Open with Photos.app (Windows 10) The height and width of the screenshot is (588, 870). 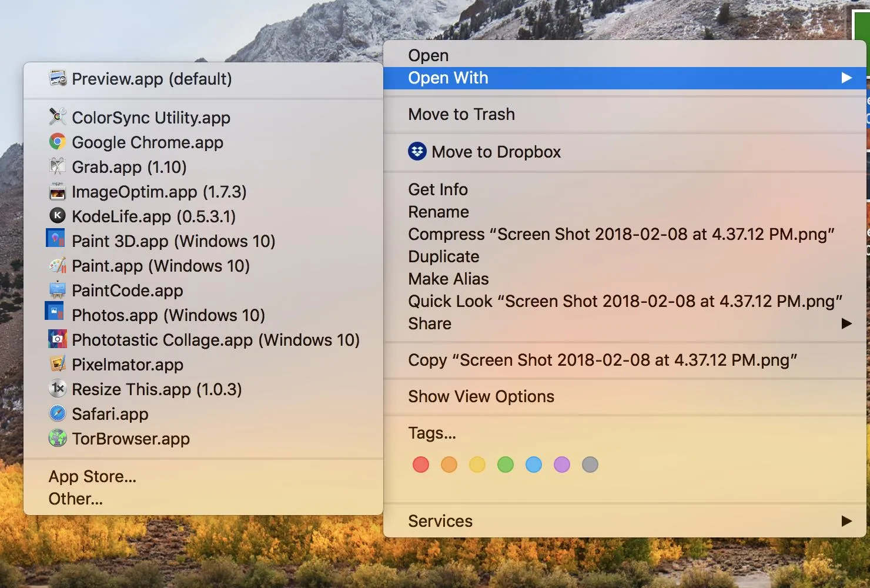(x=203, y=315)
